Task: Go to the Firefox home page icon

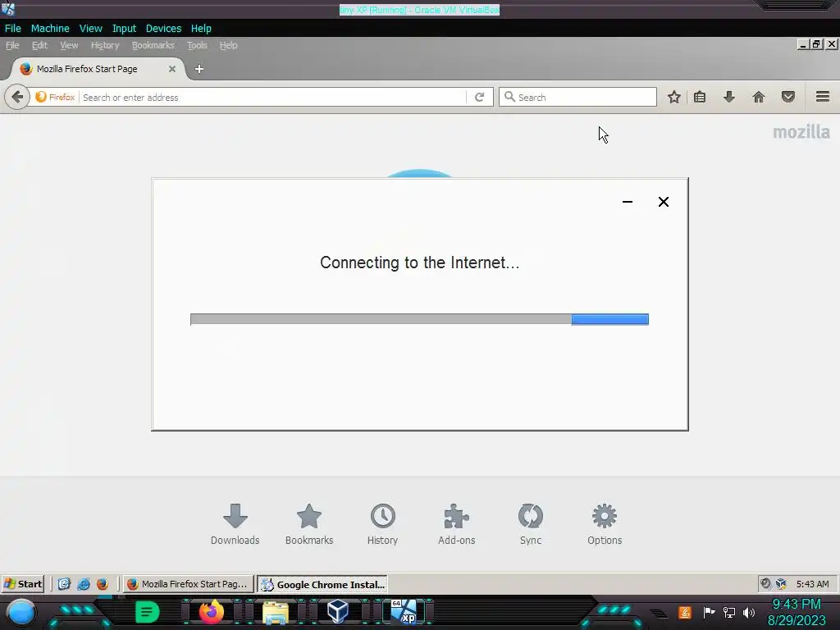Action: pos(759,97)
